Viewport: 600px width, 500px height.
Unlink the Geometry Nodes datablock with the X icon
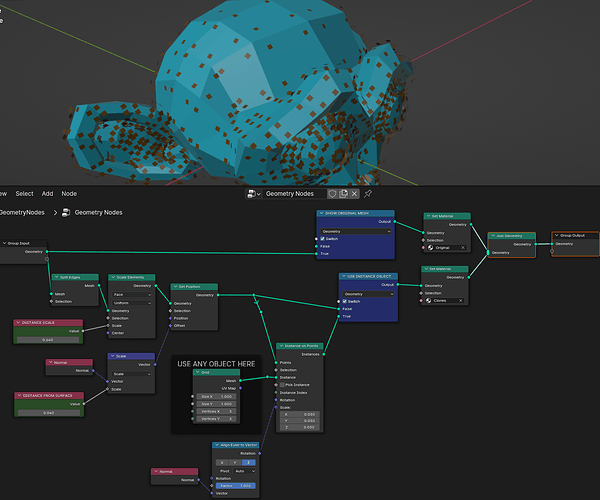(x=354, y=194)
